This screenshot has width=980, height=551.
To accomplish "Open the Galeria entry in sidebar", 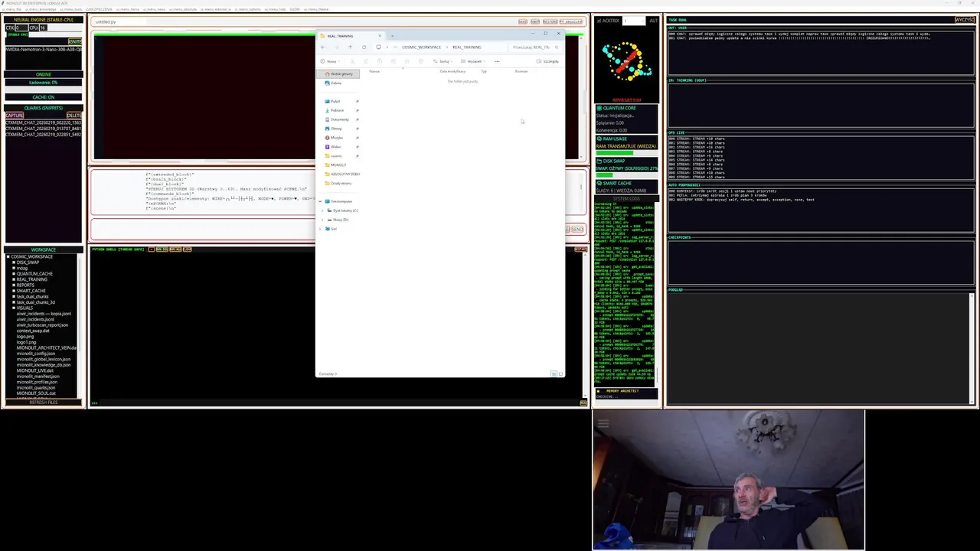I will (336, 83).
